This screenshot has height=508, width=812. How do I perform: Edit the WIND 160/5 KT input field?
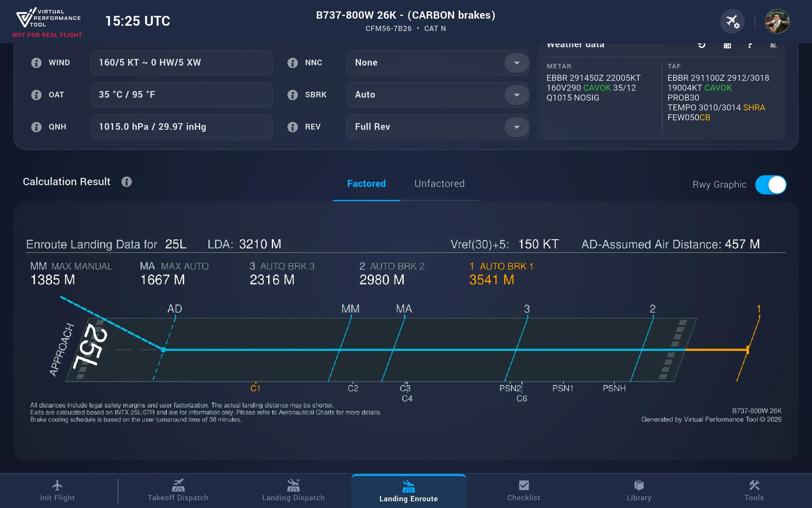181,63
